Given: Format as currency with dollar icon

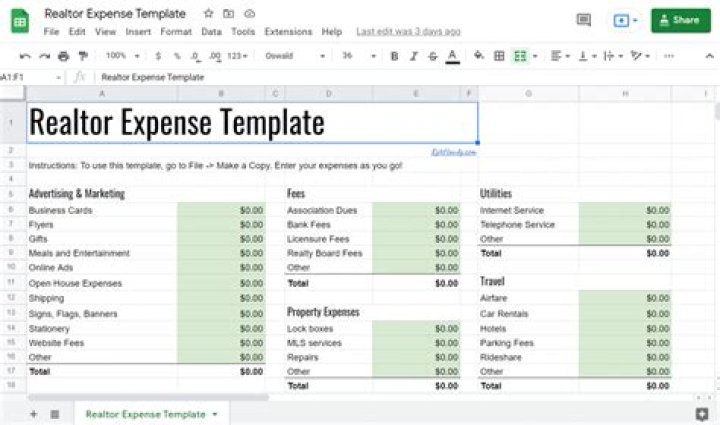Looking at the screenshot, I should 158,56.
